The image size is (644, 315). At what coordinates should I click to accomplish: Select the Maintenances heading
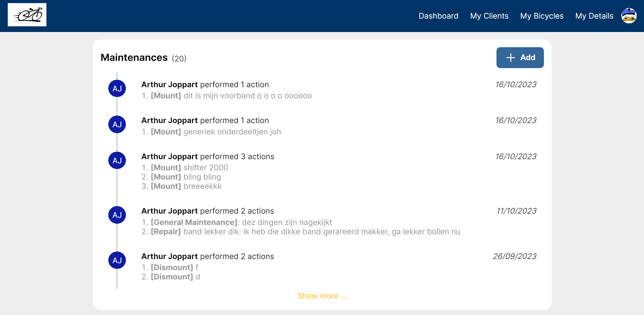[134, 58]
